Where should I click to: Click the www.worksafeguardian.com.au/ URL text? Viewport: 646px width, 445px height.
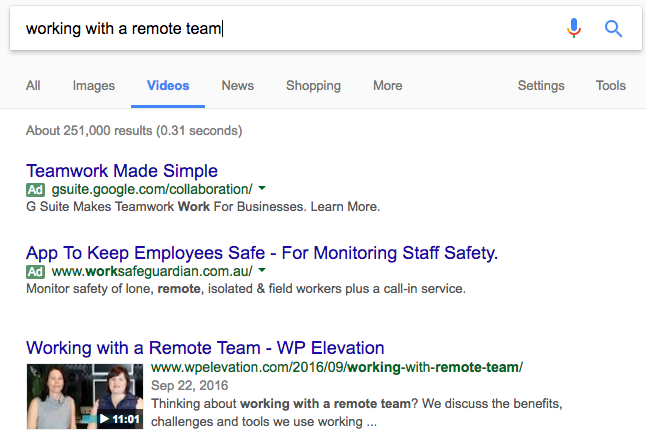tap(152, 272)
